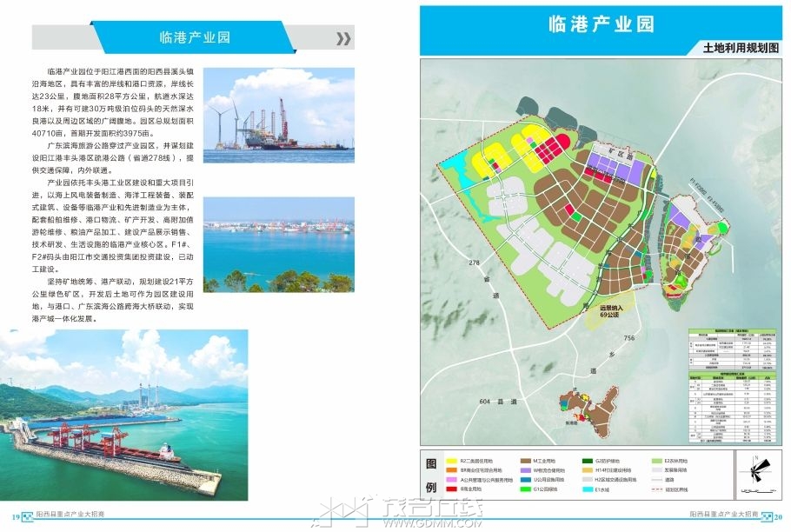
Task: Click the page 20 number marker
Action: pyautogui.click(x=778, y=517)
